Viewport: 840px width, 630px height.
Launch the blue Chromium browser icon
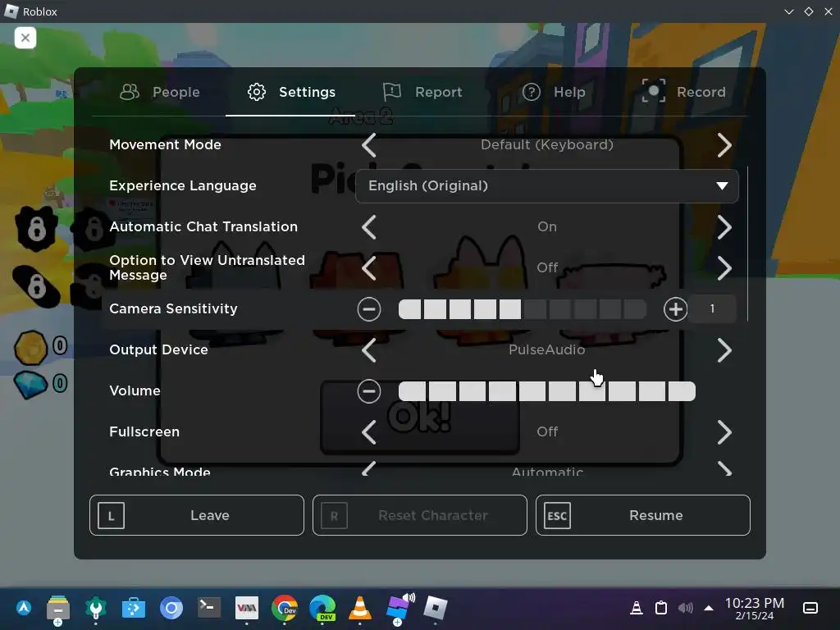(x=171, y=609)
